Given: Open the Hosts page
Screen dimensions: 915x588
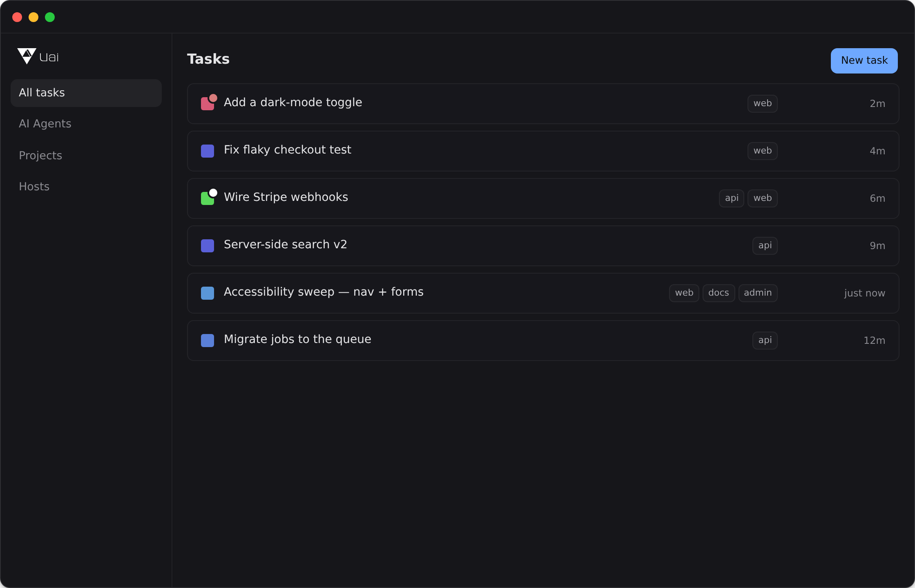Looking at the screenshot, I should (x=86, y=187).
